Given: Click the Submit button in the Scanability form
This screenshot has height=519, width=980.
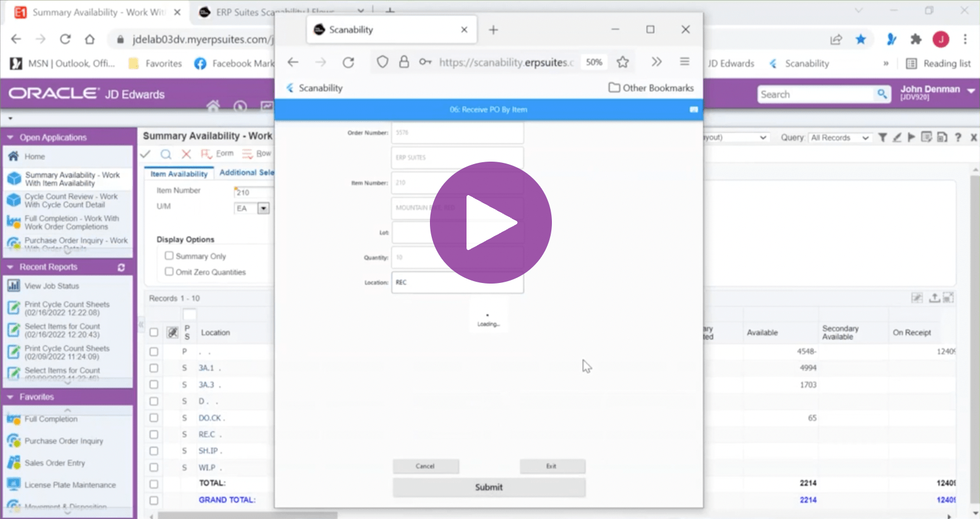Looking at the screenshot, I should click(489, 487).
